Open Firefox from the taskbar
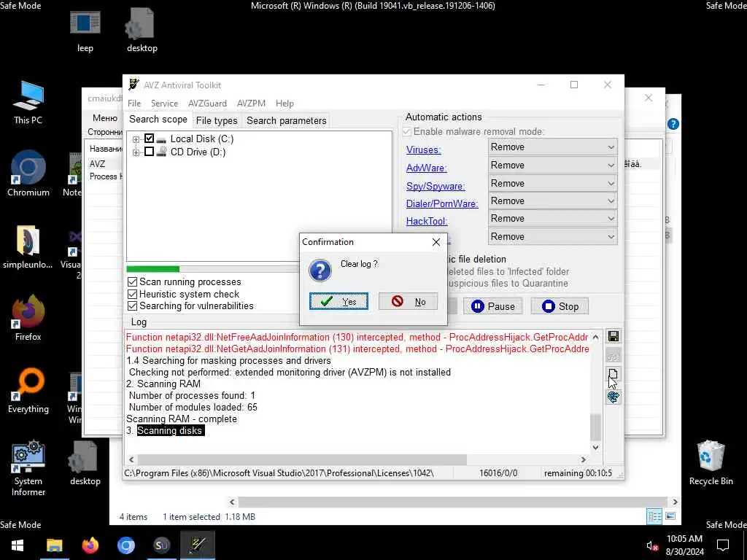 coord(90,545)
